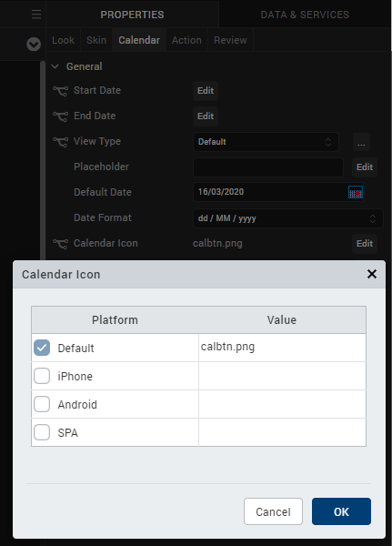Screen dimensions: 392x546
Task: Click the fork icon beside Calendar Icon
Action: click(61, 244)
